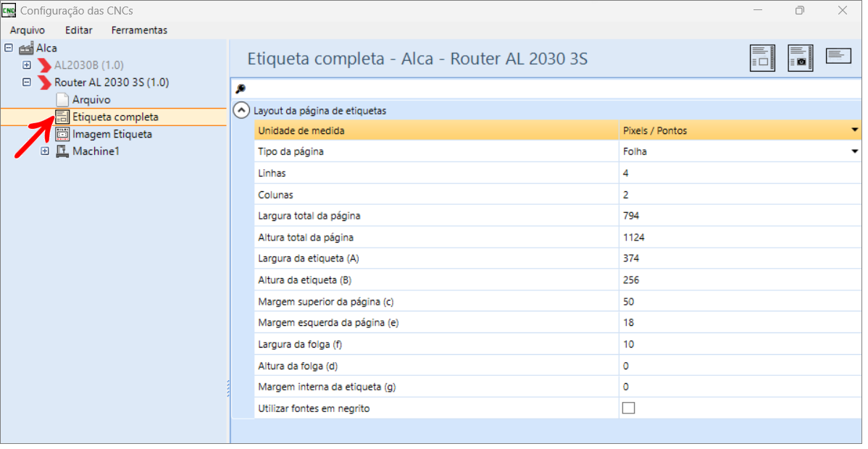Click the Largura total da página value
Image resolution: width=868 pixels, height=449 pixels.
(x=740, y=216)
